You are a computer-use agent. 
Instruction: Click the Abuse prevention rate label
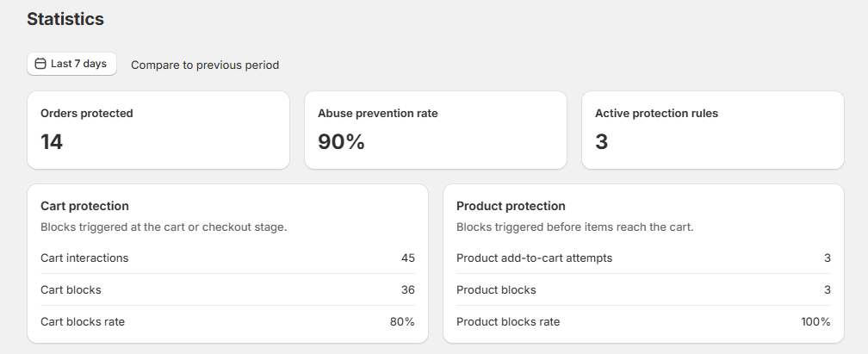[378, 113]
